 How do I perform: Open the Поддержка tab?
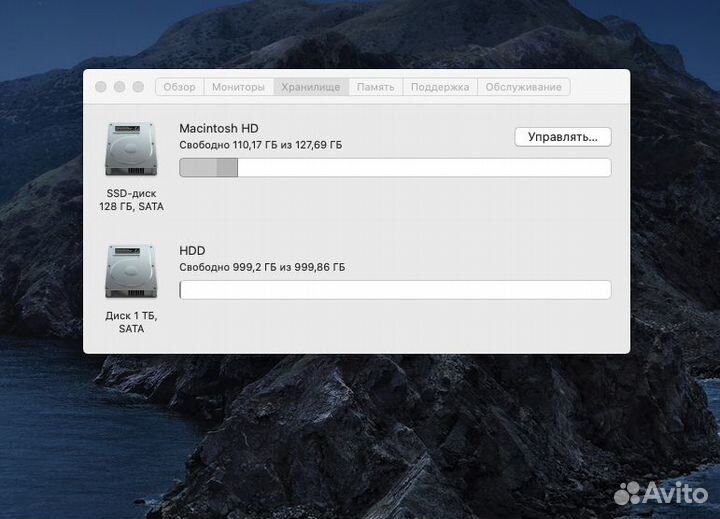tap(440, 87)
